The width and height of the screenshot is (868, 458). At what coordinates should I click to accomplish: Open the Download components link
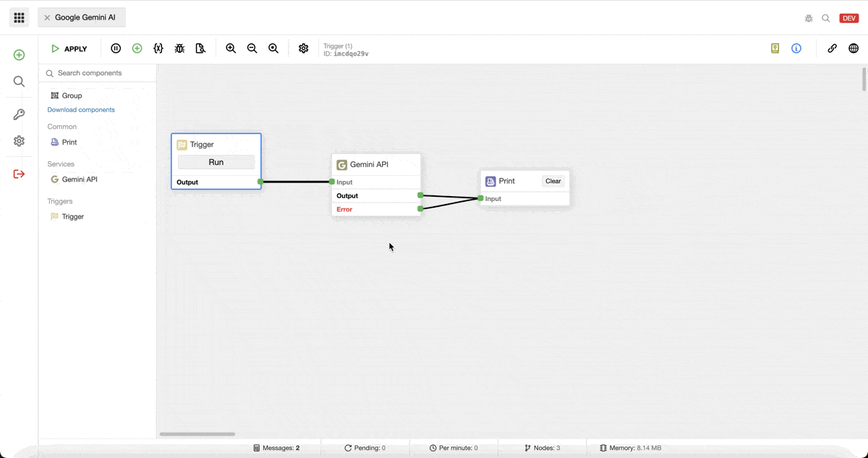81,110
